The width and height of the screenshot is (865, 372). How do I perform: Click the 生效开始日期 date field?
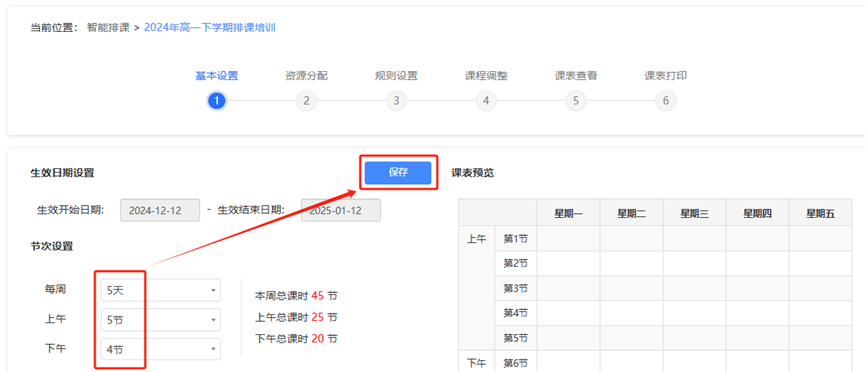[x=160, y=210]
